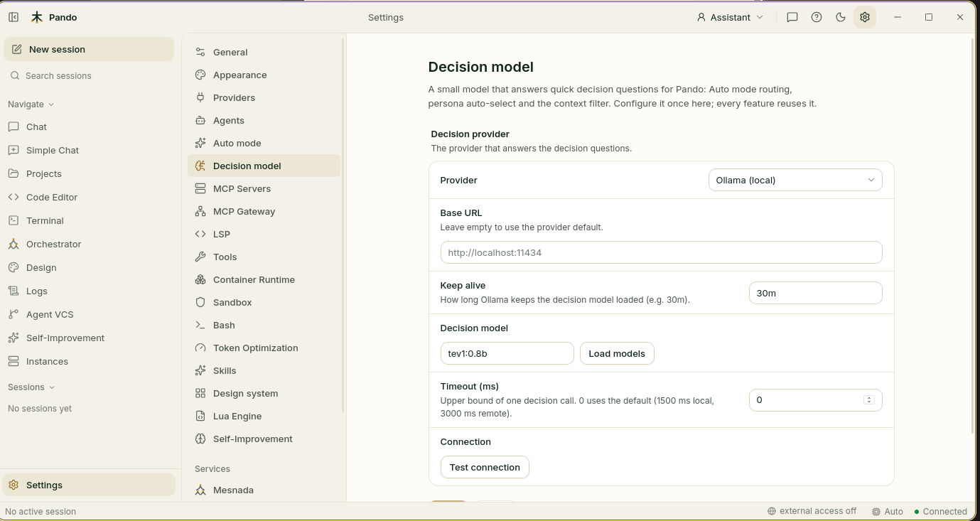Open Projects folder item
Viewport: 980px width, 521px height.
point(89,173)
